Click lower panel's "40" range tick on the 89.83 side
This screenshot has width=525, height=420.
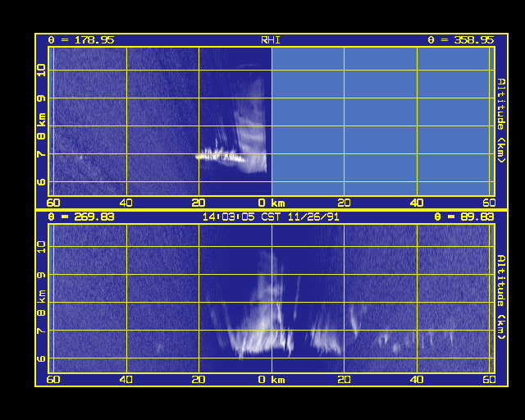417,380
